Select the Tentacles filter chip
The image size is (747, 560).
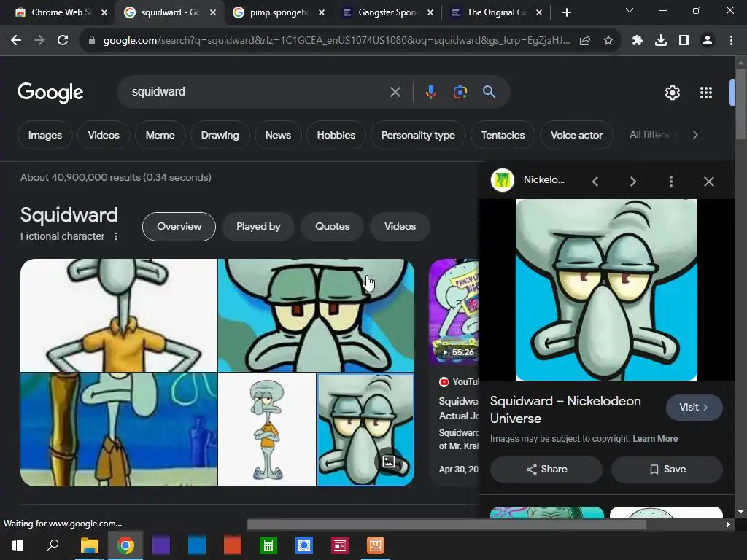[503, 135]
